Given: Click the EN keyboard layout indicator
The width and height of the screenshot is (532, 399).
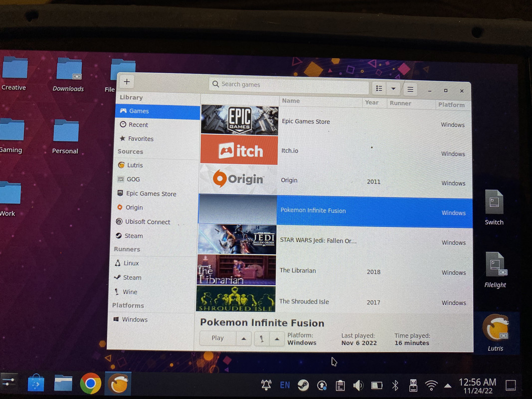Looking at the screenshot, I should click(x=285, y=385).
